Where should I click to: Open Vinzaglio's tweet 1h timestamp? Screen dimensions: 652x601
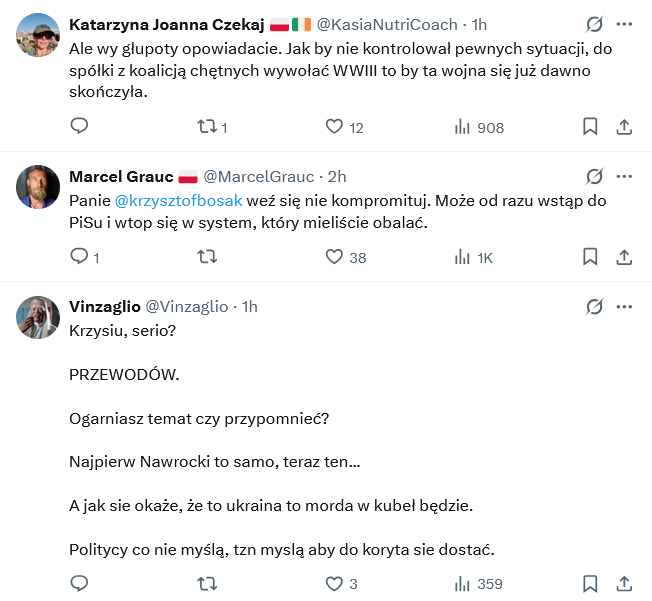pos(250,307)
